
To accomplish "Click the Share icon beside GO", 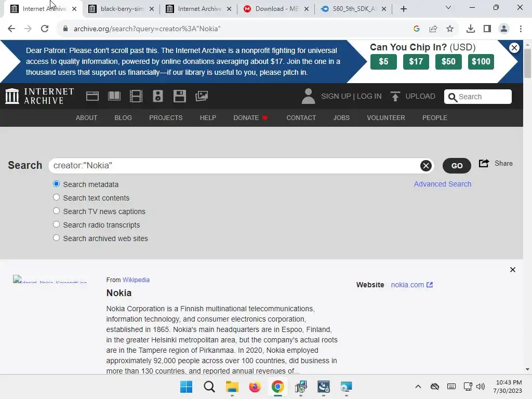I will pyautogui.click(x=484, y=163).
